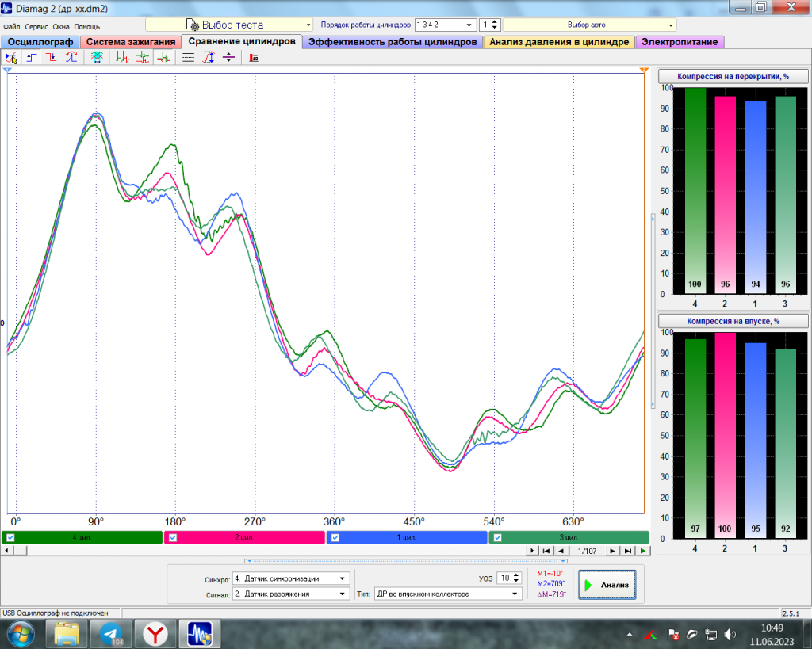Click the flag with red X tray icon
The image size is (812, 649).
tap(673, 635)
